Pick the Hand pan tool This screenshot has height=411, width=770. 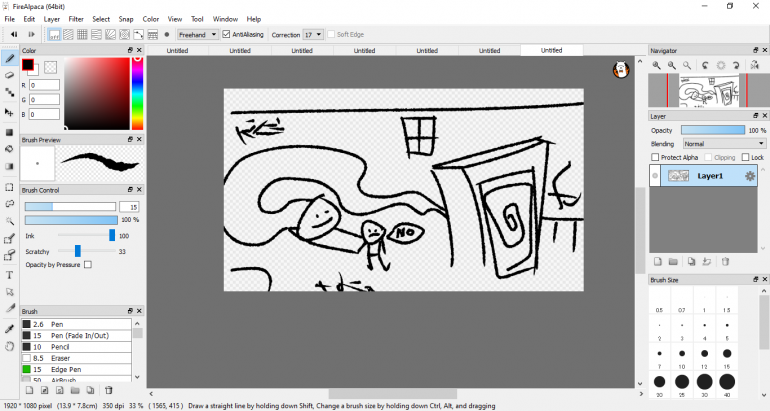tap(9, 346)
